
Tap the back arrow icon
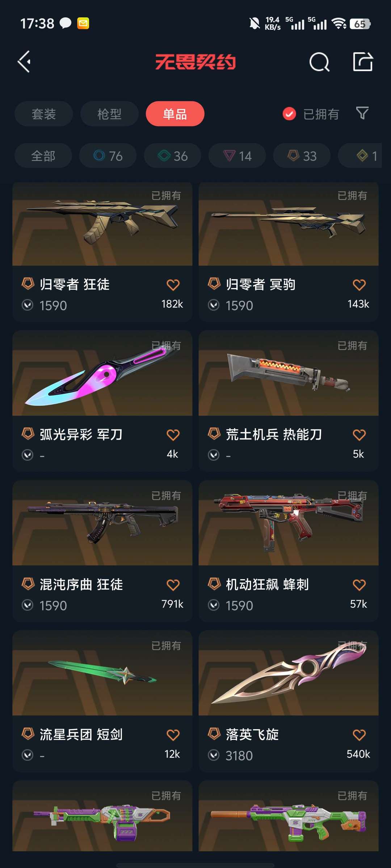coord(24,61)
